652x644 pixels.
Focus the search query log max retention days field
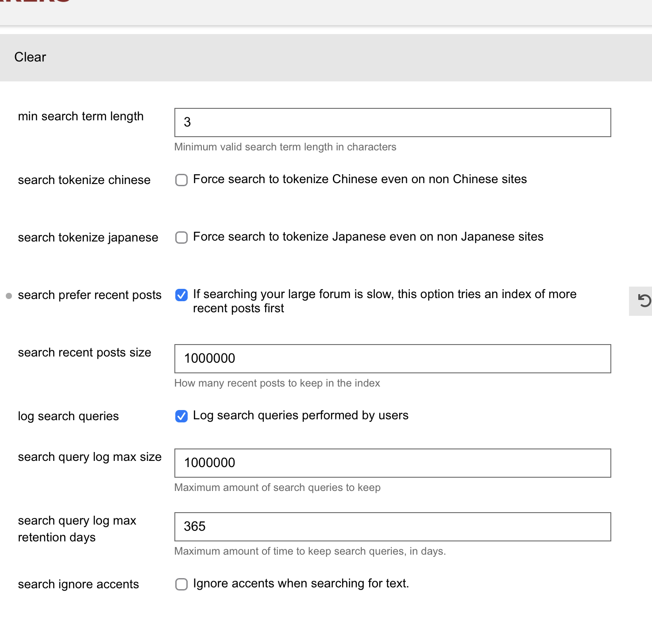pyautogui.click(x=393, y=527)
